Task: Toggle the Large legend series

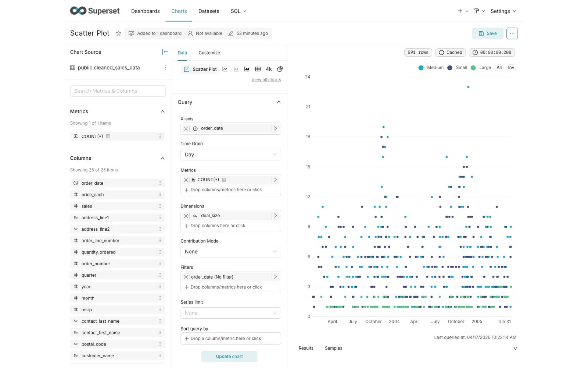Action: pos(481,68)
